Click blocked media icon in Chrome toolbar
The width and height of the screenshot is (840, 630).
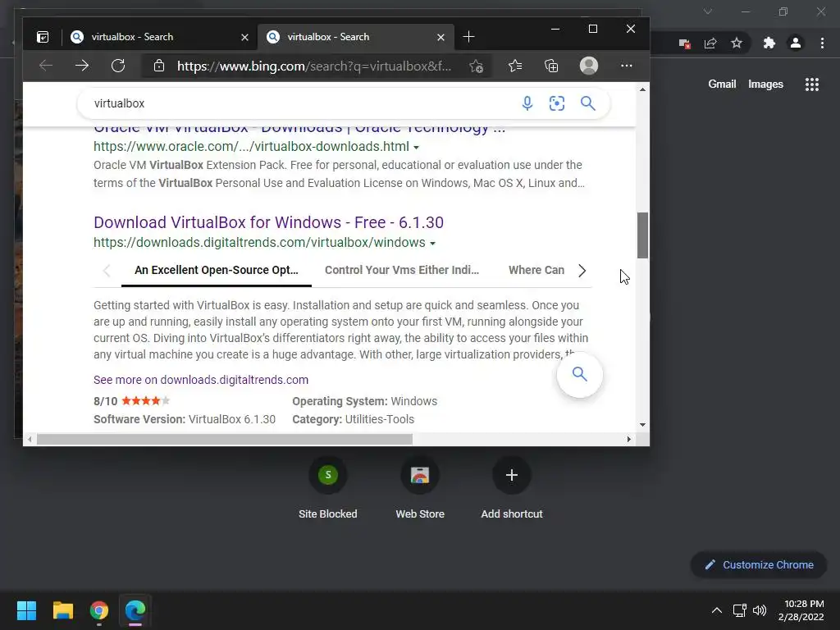[x=684, y=44]
